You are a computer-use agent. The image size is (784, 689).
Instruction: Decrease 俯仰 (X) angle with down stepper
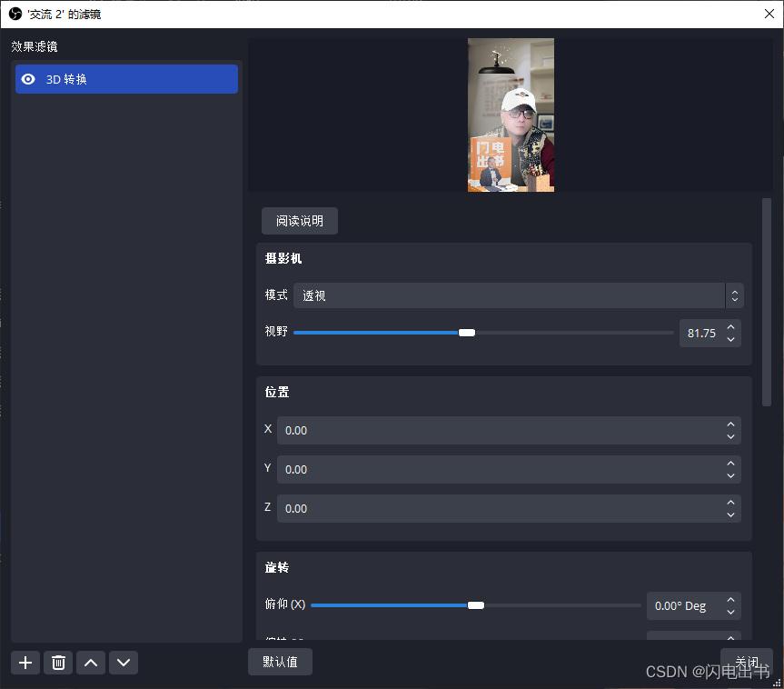(x=730, y=612)
